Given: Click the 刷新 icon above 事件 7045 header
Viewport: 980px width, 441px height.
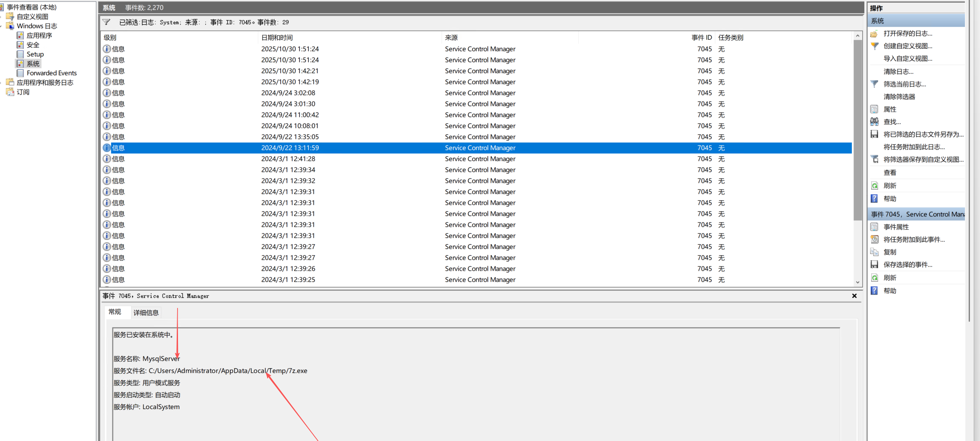Looking at the screenshot, I should point(874,185).
